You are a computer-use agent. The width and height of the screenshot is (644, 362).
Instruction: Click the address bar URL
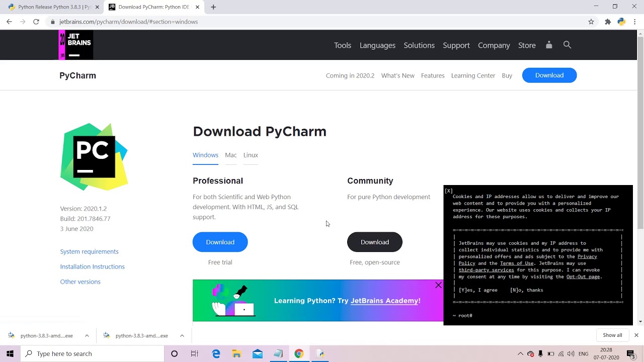[x=128, y=22]
